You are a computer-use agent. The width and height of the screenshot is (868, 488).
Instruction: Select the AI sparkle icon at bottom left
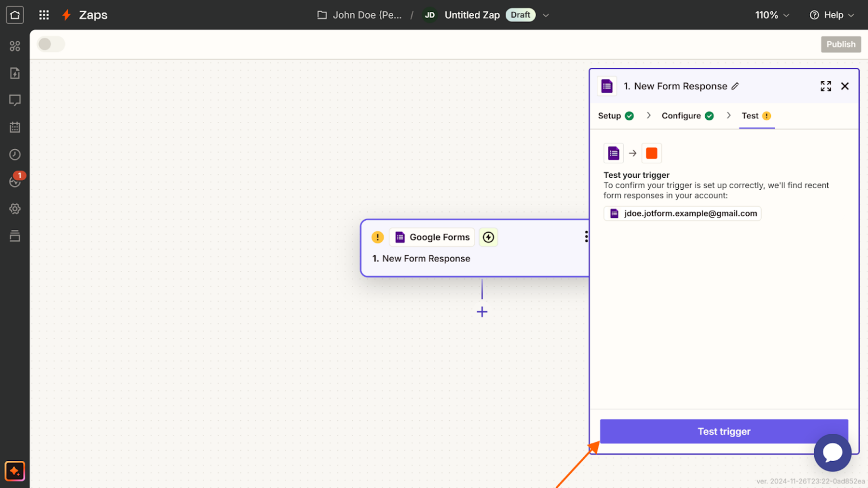pyautogui.click(x=15, y=470)
